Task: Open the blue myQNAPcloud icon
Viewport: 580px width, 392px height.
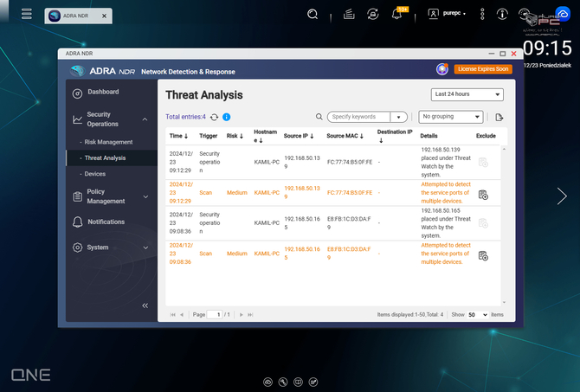Action: [x=563, y=14]
